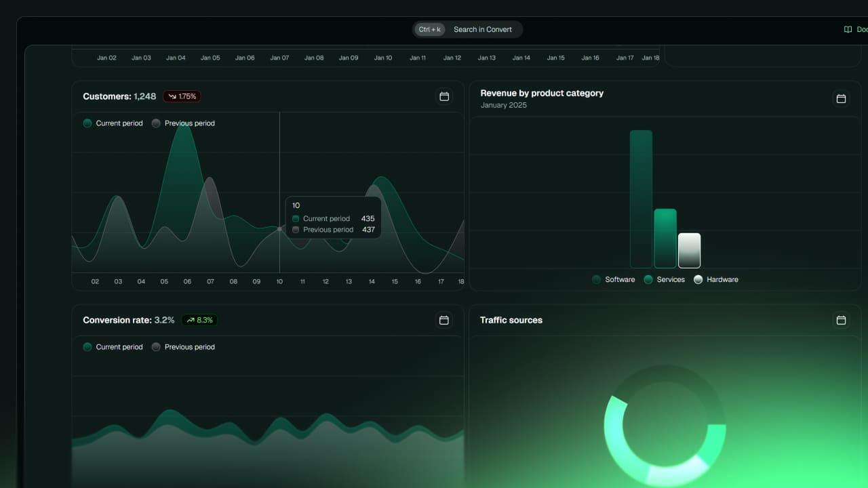Click the Customers: 1,248 heading
This screenshot has width=868, height=488.
click(x=119, y=96)
